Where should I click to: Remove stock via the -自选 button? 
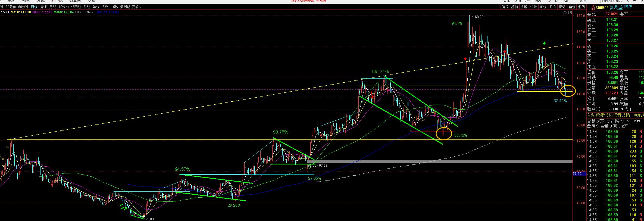572,7
